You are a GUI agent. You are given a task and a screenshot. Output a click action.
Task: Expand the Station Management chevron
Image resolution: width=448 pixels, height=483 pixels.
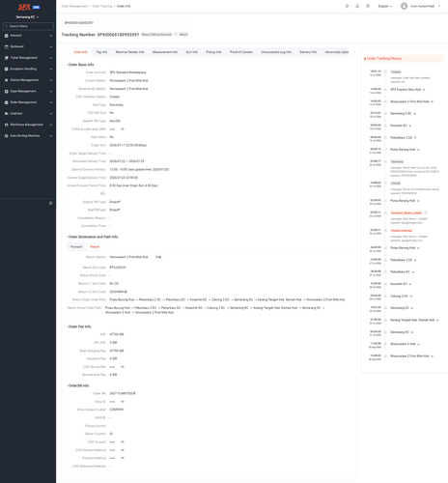pyautogui.click(x=50, y=80)
